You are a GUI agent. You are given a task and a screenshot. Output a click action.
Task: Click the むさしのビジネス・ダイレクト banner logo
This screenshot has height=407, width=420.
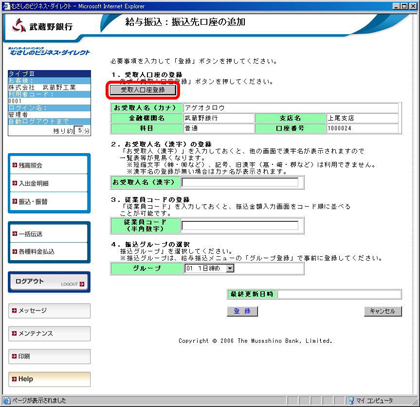(x=49, y=51)
